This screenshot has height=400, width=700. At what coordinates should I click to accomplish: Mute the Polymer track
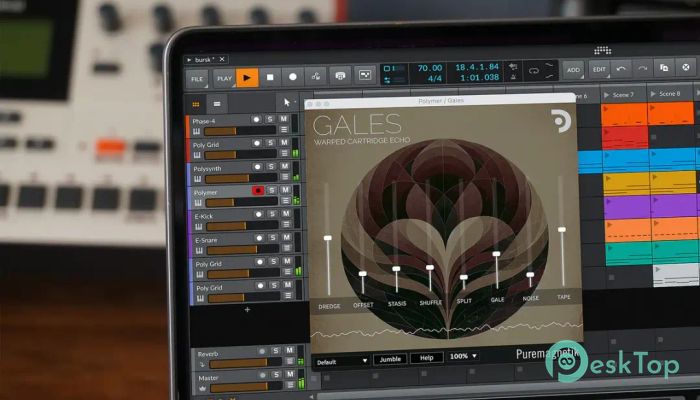[x=285, y=190]
